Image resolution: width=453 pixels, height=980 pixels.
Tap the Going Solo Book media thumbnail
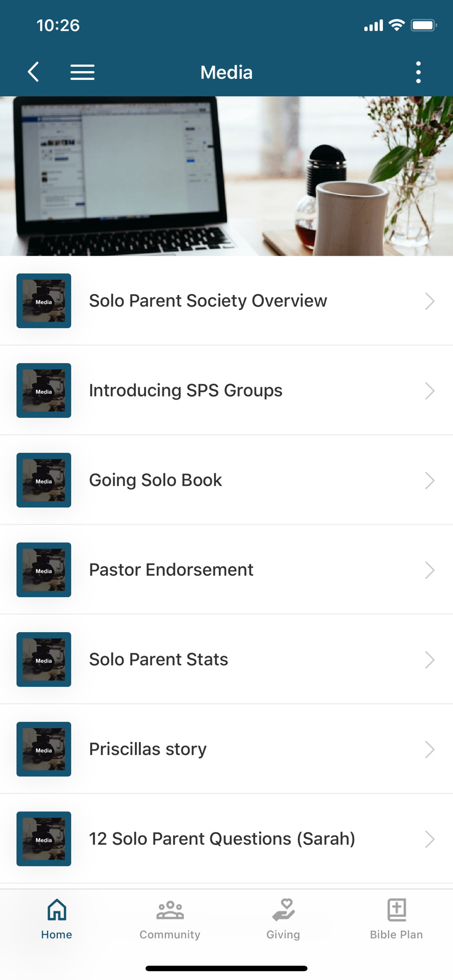(x=44, y=480)
